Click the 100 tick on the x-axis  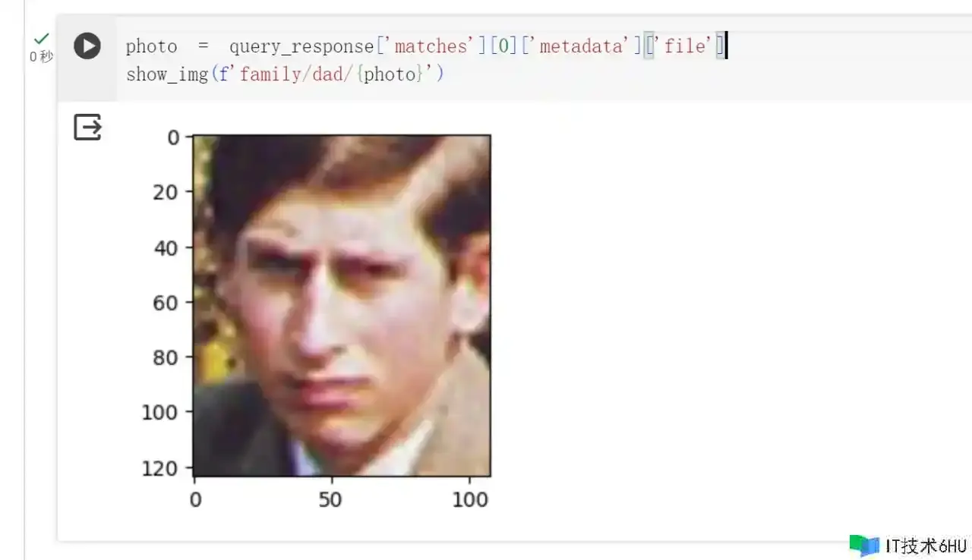(470, 499)
